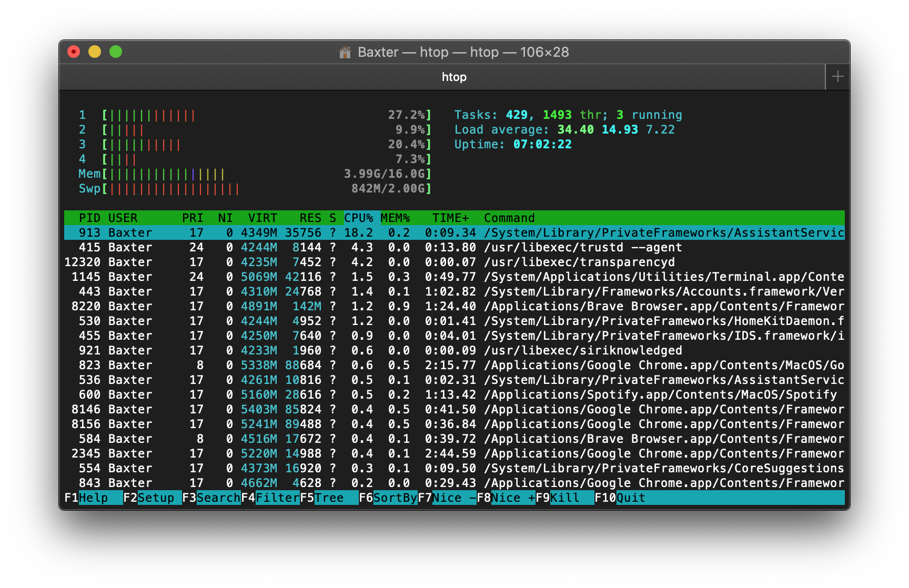This screenshot has height=588, width=909.
Task: Sort by the VIRT column header
Action: click(262, 218)
